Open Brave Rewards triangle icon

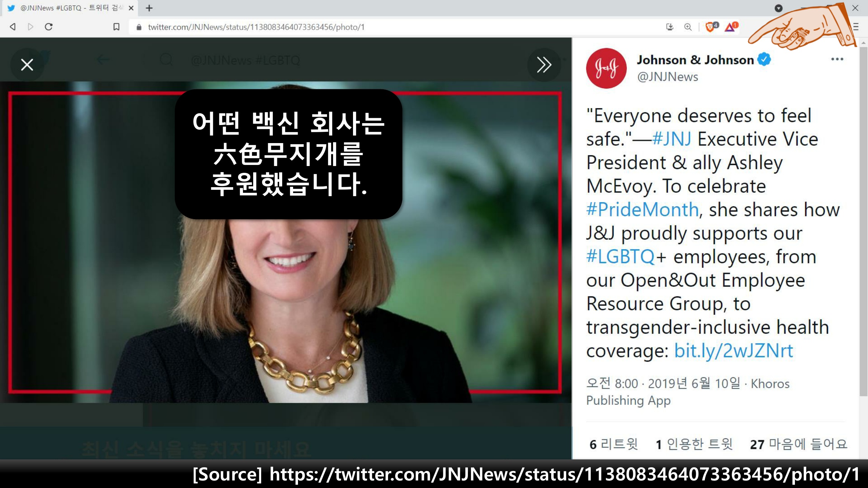730,27
